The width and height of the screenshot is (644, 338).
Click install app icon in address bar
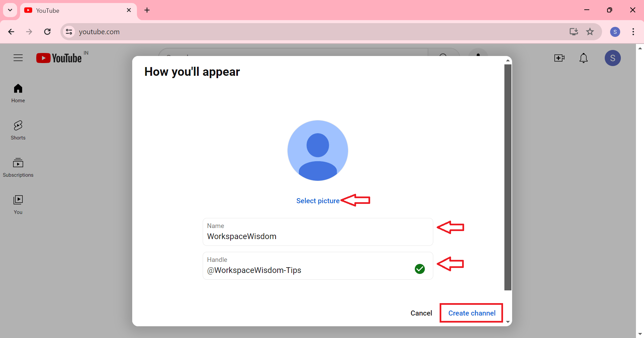[x=574, y=32]
